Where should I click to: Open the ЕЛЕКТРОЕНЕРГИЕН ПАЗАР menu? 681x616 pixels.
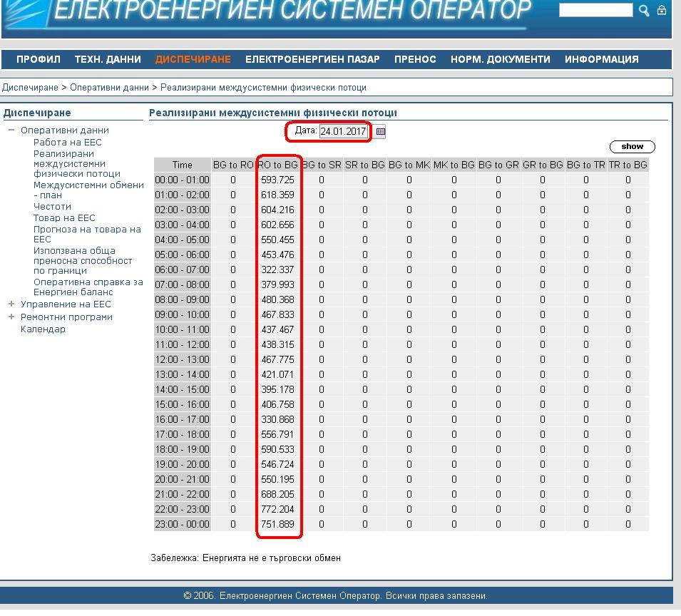tap(312, 59)
